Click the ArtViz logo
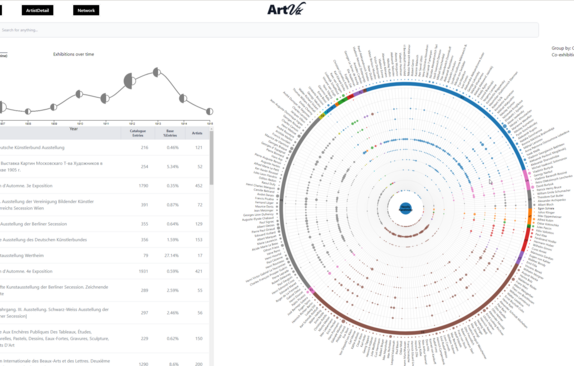The image size is (574, 366). pyautogui.click(x=286, y=9)
